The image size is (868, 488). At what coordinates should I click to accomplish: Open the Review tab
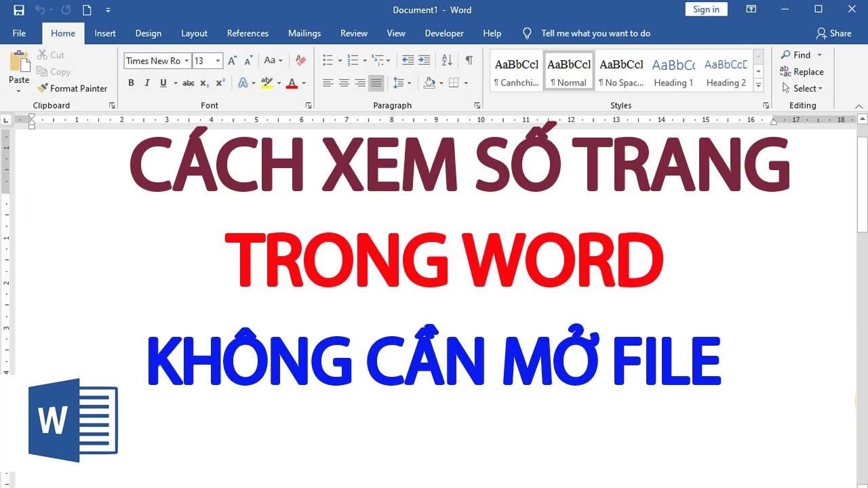coord(354,33)
